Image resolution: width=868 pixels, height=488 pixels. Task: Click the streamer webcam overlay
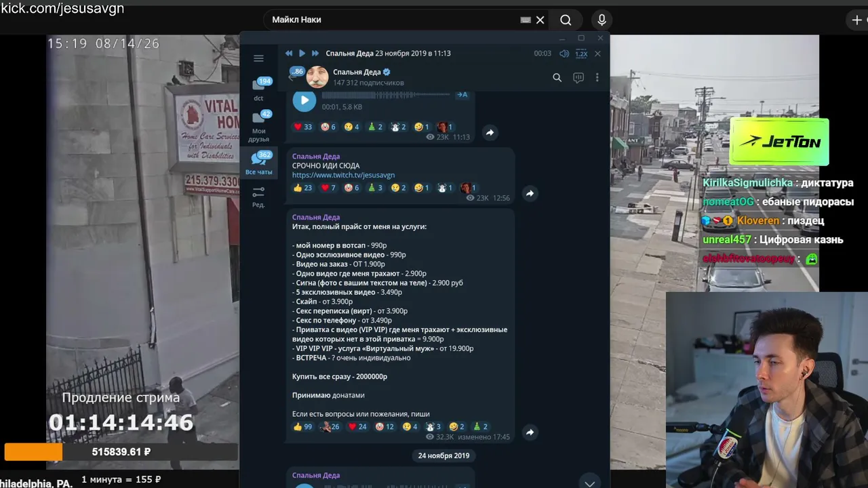767,390
